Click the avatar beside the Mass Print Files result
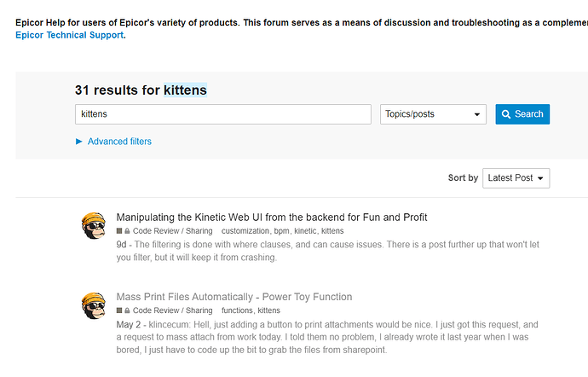Image resolution: width=588 pixels, height=377 pixels. (x=93, y=305)
